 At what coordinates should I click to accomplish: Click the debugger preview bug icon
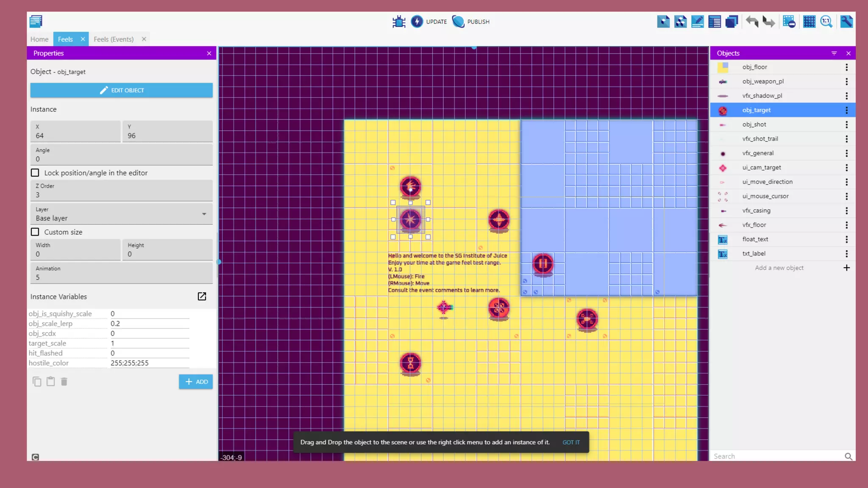pos(398,22)
